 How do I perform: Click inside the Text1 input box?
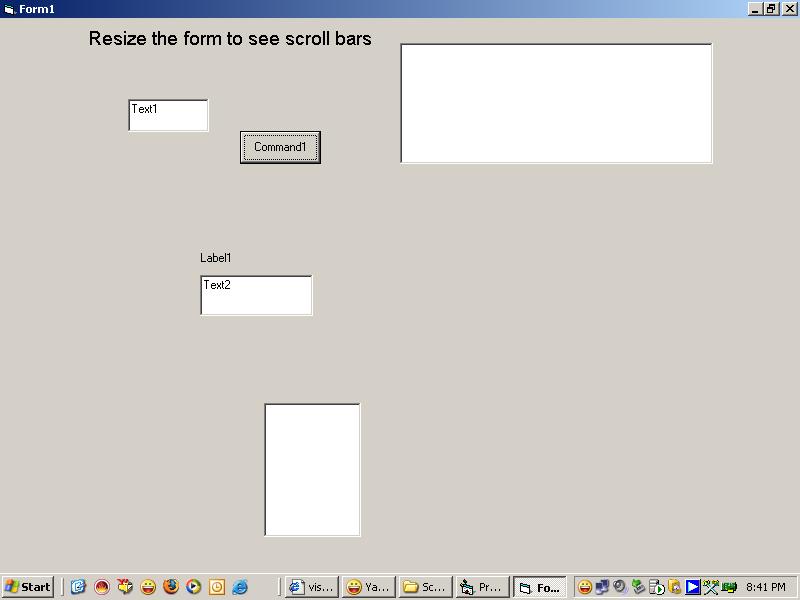click(168, 115)
